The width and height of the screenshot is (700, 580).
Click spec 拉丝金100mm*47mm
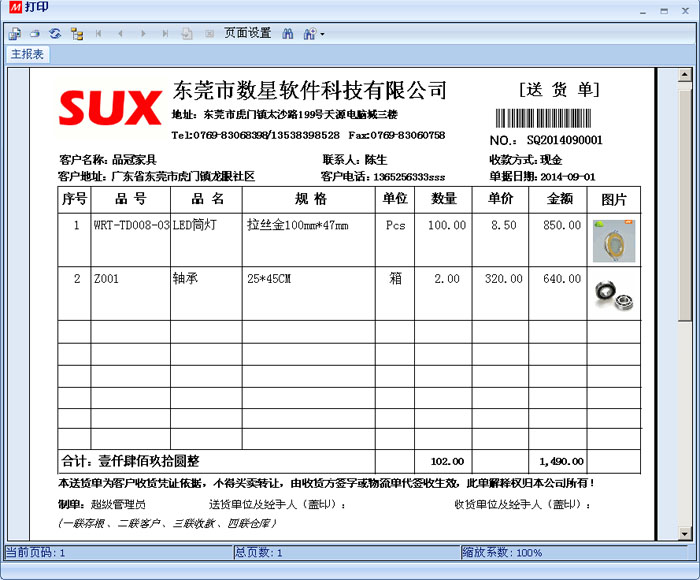click(x=297, y=225)
